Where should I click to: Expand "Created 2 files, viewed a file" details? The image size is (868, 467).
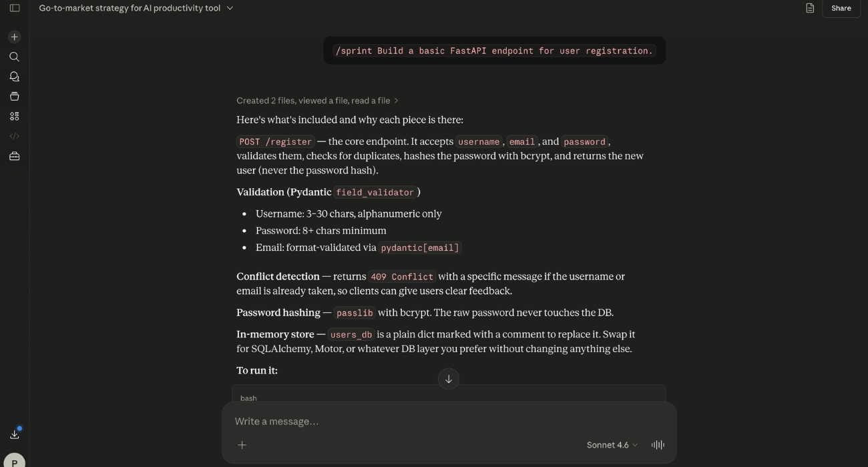pos(317,101)
